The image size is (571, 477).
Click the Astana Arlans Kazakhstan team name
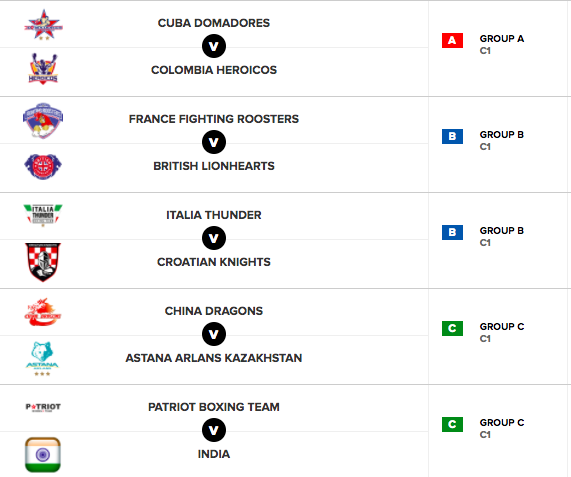(214, 358)
